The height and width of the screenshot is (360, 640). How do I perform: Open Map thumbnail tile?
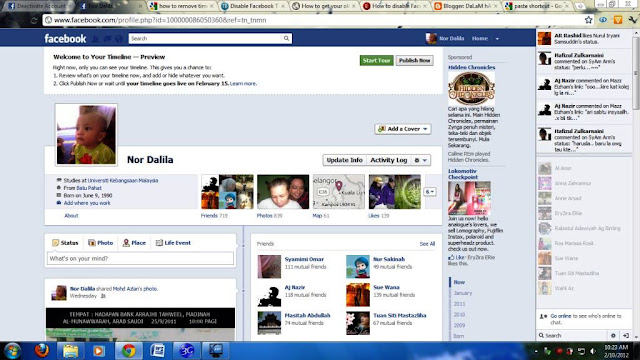tap(339, 192)
